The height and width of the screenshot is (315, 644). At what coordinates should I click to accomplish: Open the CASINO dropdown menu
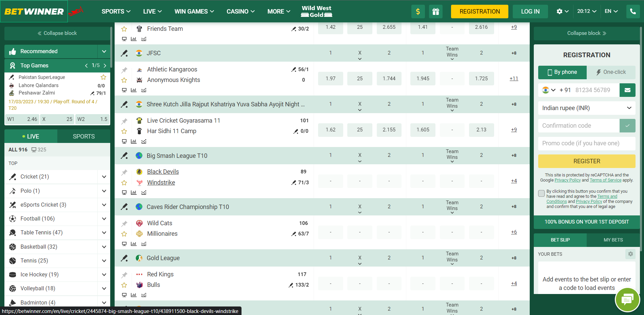[241, 12]
